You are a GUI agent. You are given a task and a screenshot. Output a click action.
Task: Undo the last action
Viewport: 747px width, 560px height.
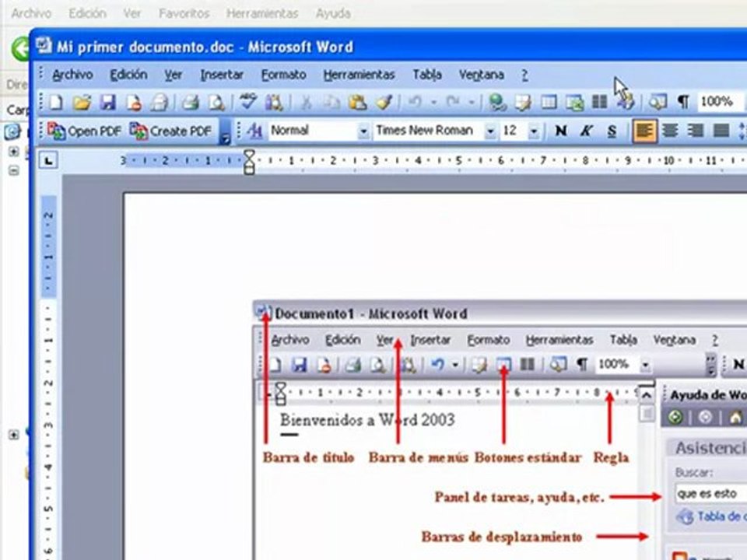point(416,102)
